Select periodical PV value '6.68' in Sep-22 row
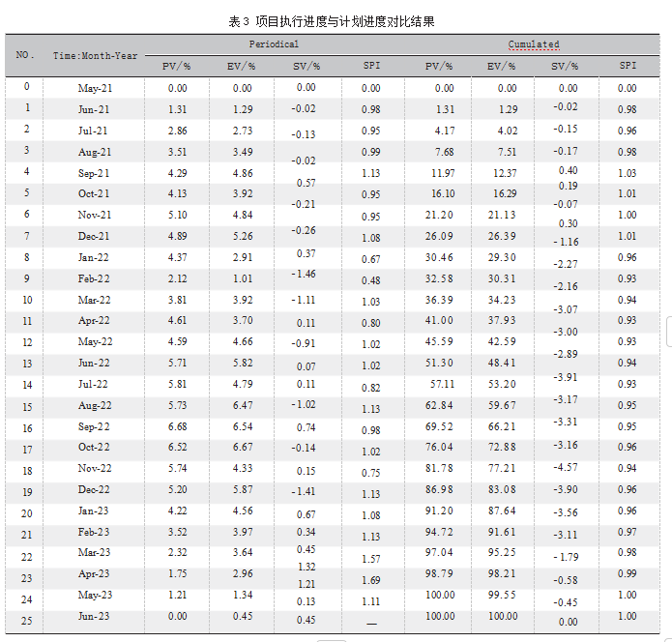 coord(178,426)
